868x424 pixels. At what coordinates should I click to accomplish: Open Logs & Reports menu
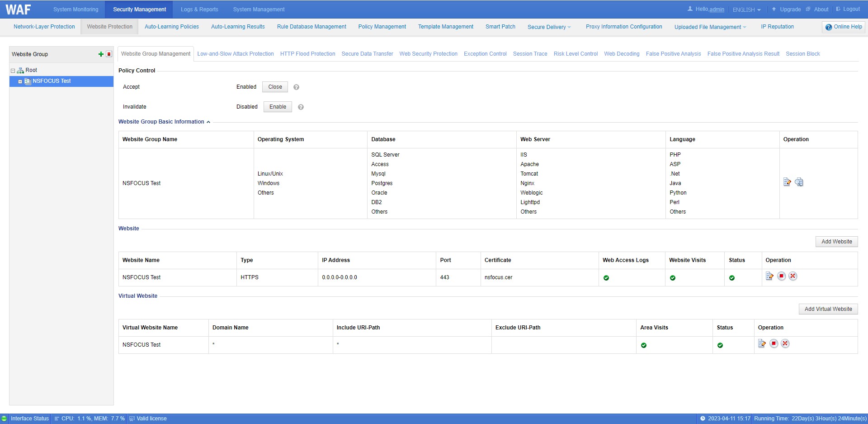[199, 10]
